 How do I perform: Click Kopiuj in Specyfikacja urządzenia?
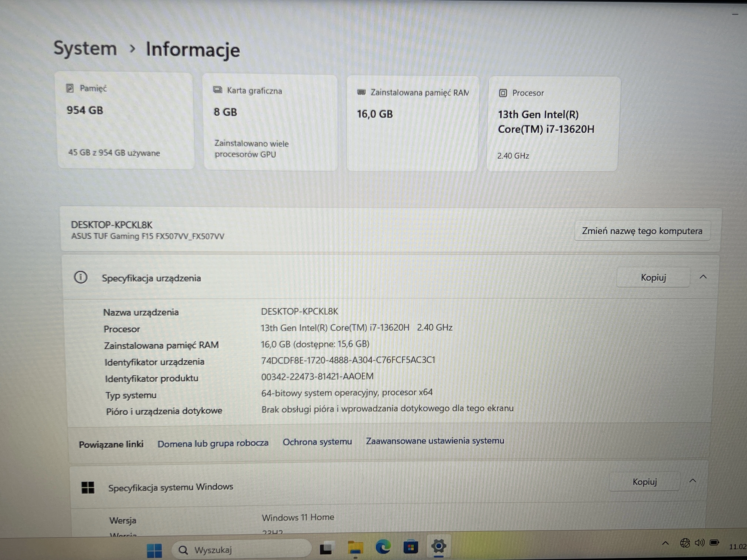click(653, 277)
